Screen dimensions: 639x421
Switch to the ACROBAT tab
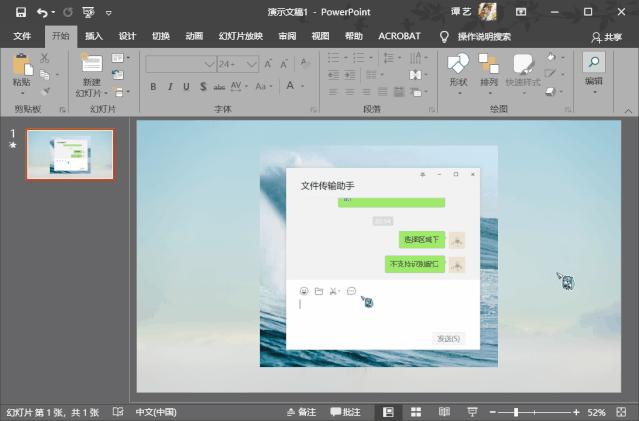pyautogui.click(x=399, y=36)
